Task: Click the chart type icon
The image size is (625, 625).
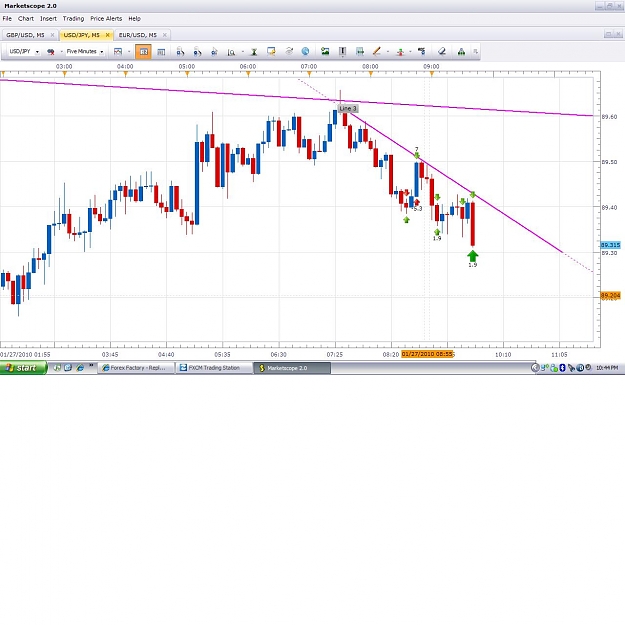Action: [118, 52]
